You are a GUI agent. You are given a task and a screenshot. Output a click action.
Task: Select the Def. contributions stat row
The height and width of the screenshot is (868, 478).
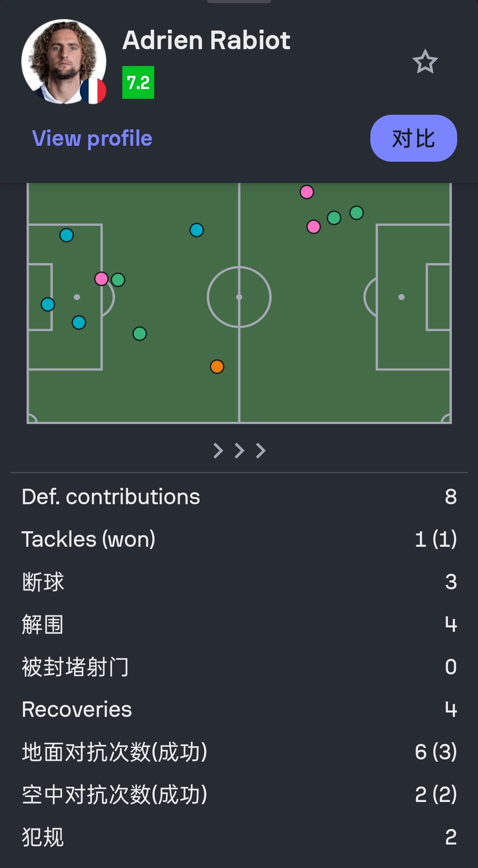239,497
